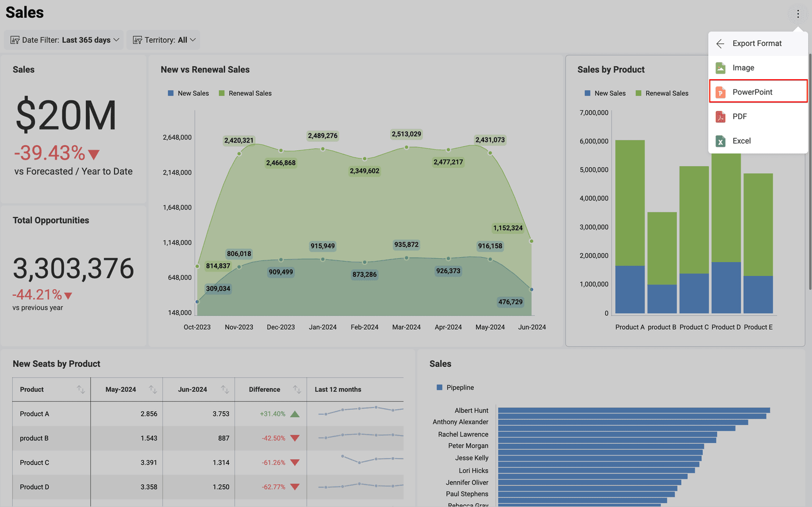Click the Albert Hunt pipeline bar
Viewport: 812px width, 507px height.
tap(634, 411)
